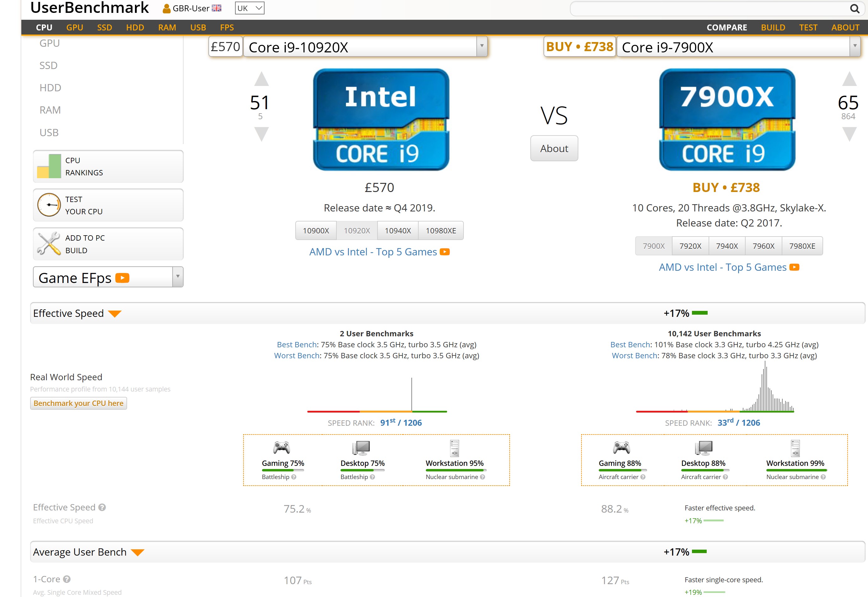The width and height of the screenshot is (868, 597).
Task: Click Benchmark your CPU here button
Action: point(78,403)
